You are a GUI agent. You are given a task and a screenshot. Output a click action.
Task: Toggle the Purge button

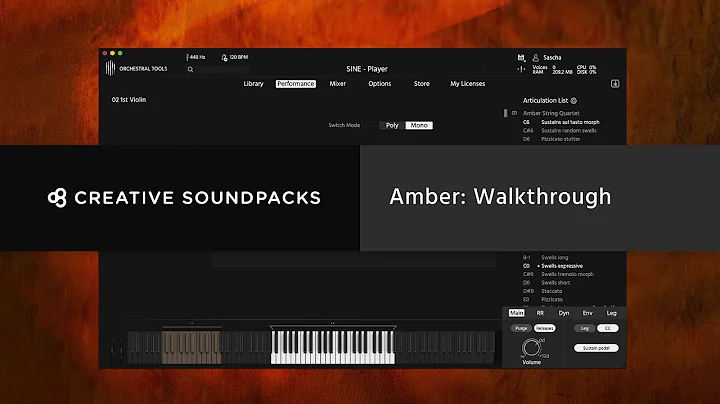[x=521, y=328]
